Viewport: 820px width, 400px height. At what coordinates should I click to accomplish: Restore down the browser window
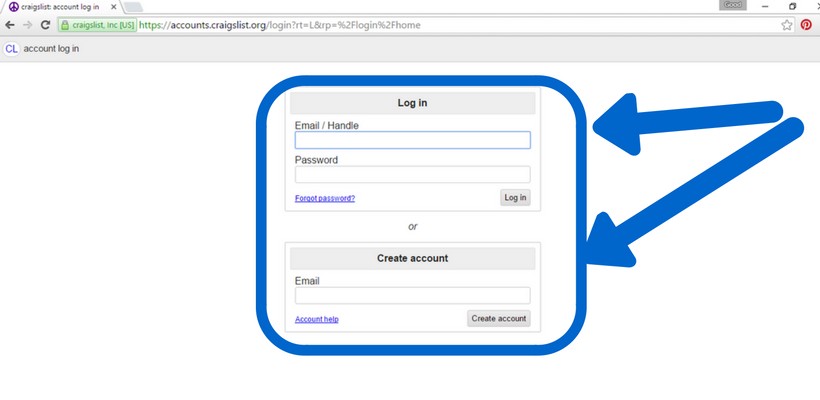[792, 6]
